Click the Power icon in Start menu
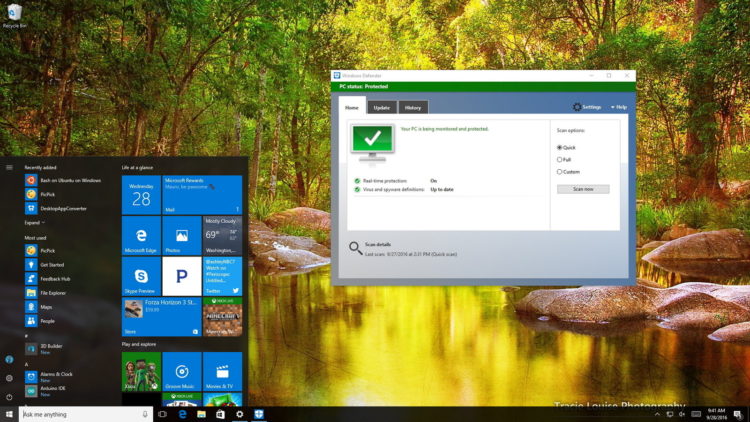750x422 pixels. pos(9,395)
